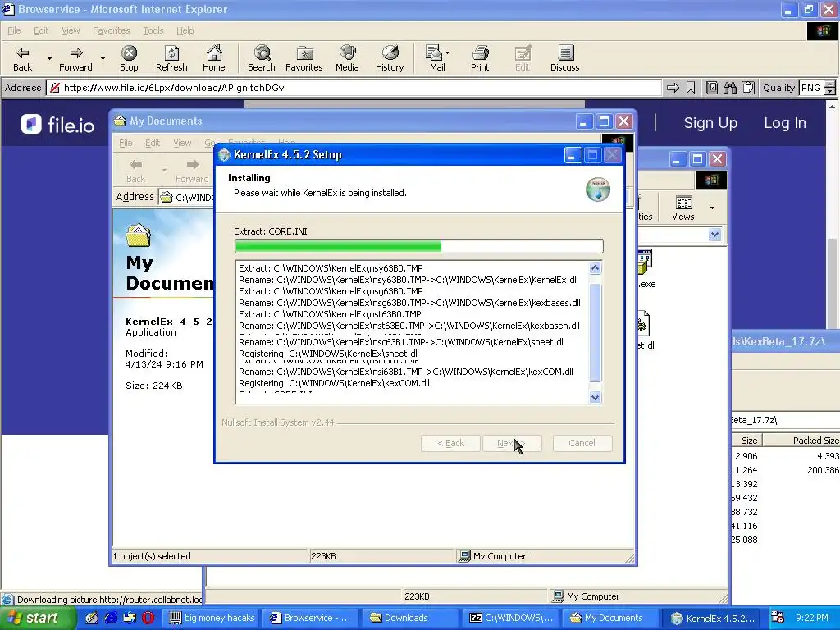The image size is (840, 630).
Task: Open the Back button history dropdown arrow
Action: point(49,58)
